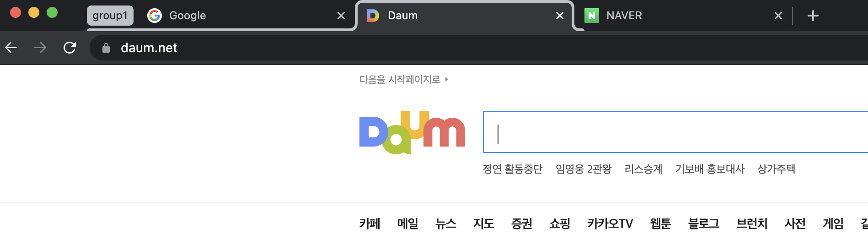The image size is (868, 240).
Task: Open trending search '임영웅 2관왕'
Action: click(584, 169)
